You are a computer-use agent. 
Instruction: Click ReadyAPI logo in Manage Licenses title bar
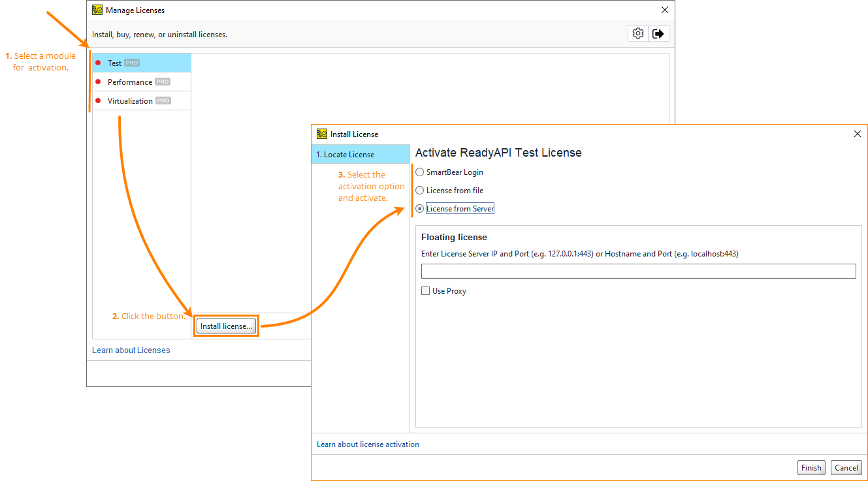point(97,10)
